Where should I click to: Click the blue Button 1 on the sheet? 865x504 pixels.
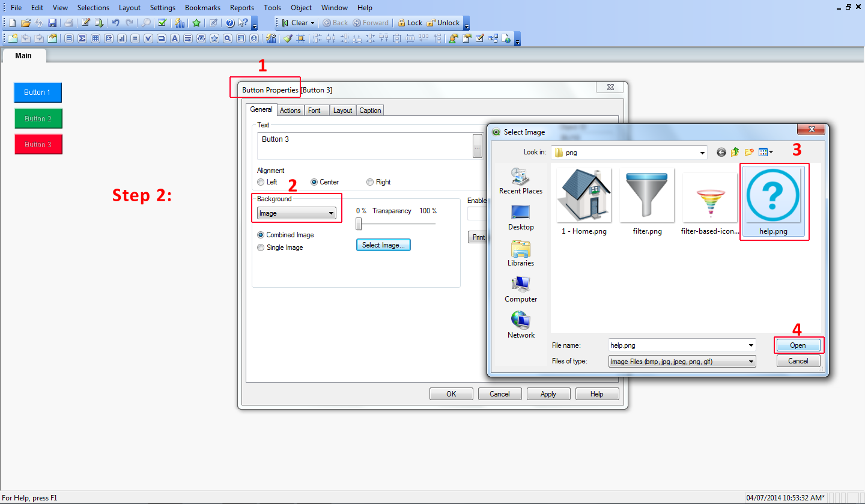38,93
